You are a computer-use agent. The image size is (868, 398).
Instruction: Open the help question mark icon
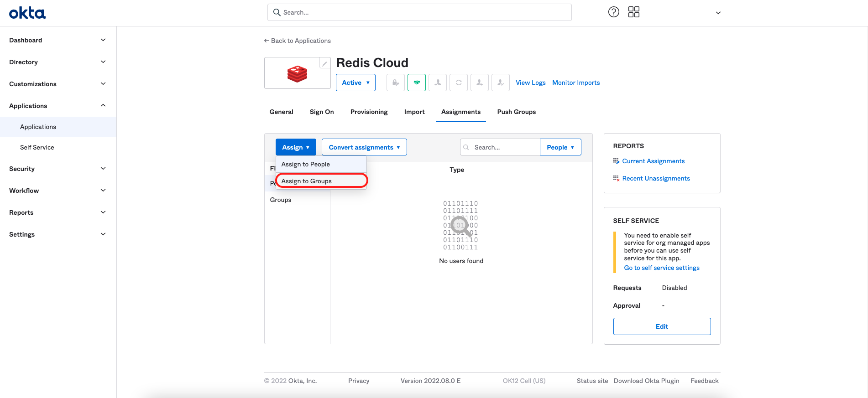click(x=613, y=12)
